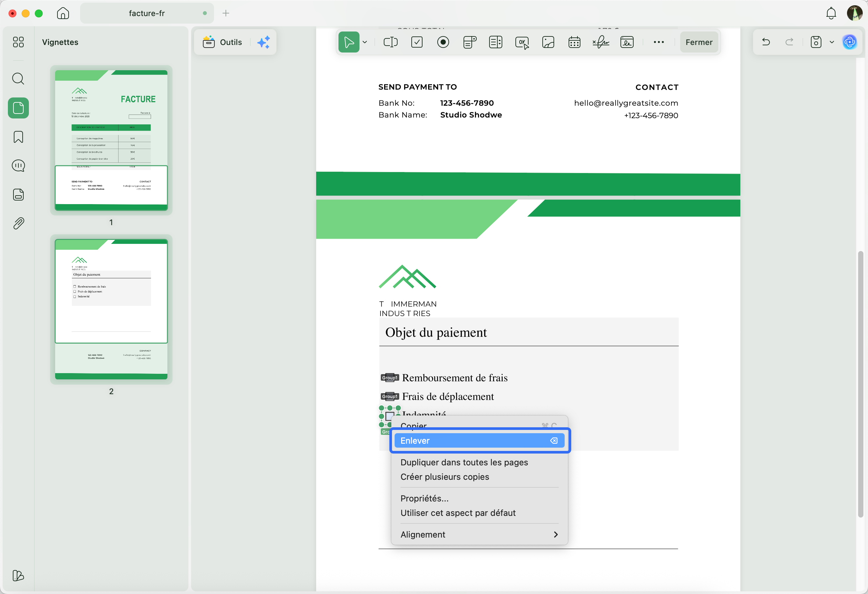Choose the list box field tool
This screenshot has height=594, width=868.
tap(496, 42)
